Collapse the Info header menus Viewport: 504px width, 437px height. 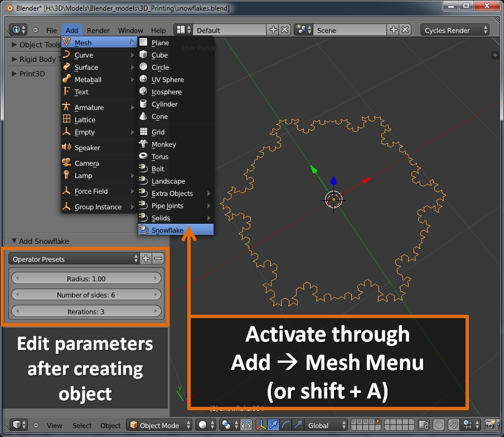tap(35, 30)
